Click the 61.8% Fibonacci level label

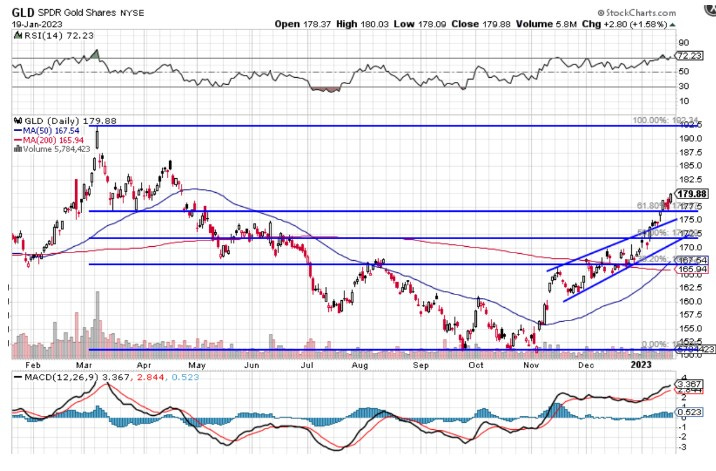tap(651, 206)
